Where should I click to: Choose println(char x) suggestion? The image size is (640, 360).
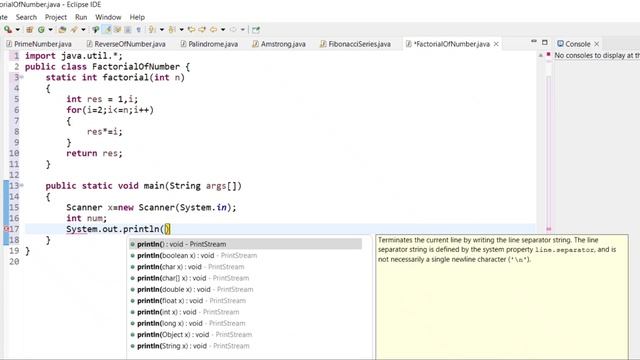click(x=245, y=267)
